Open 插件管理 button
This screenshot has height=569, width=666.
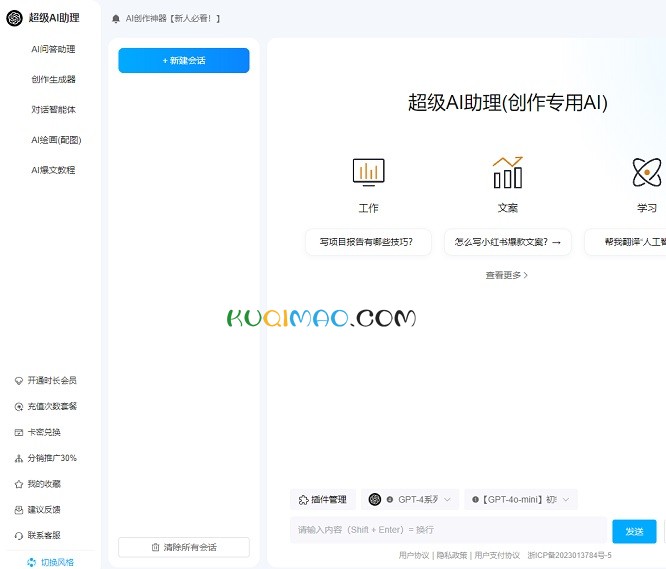tap(323, 500)
